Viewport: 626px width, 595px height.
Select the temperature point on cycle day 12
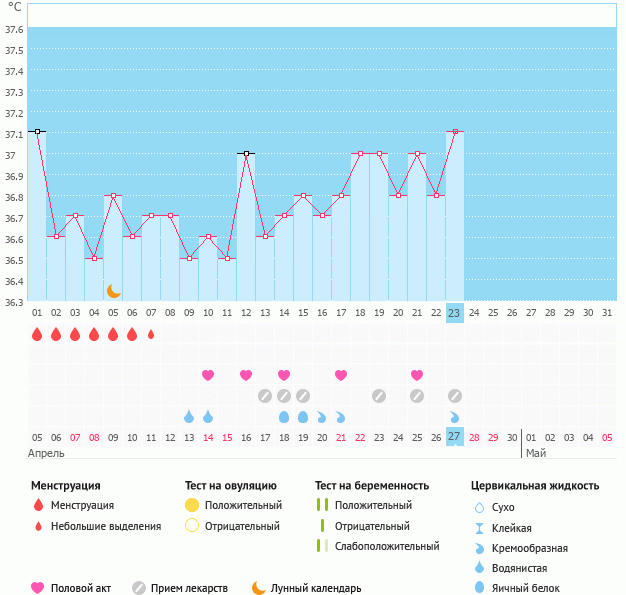[x=246, y=154]
